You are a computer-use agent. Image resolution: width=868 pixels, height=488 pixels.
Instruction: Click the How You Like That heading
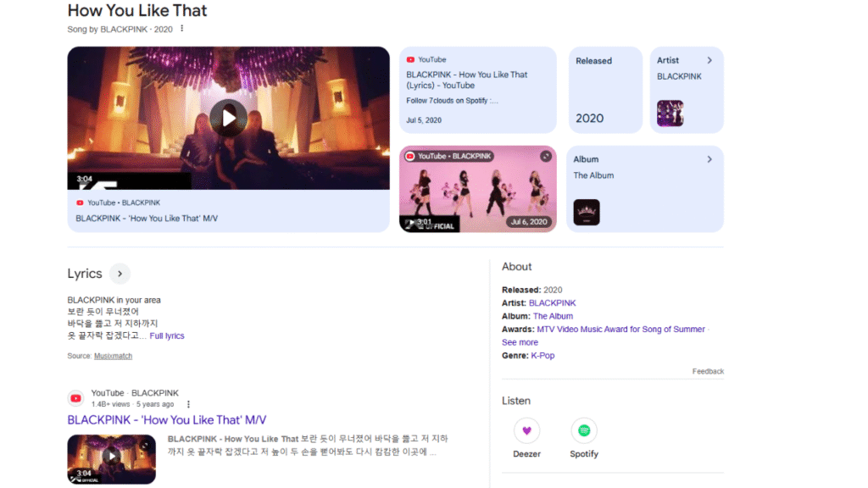click(137, 10)
